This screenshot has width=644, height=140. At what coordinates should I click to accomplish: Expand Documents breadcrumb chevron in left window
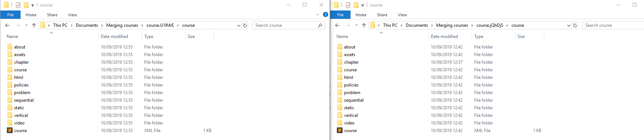click(x=102, y=25)
